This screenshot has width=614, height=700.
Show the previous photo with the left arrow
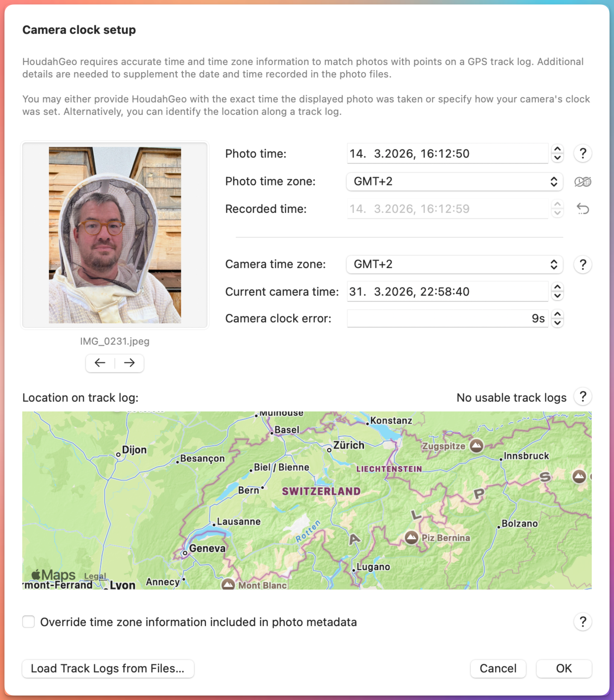click(100, 363)
